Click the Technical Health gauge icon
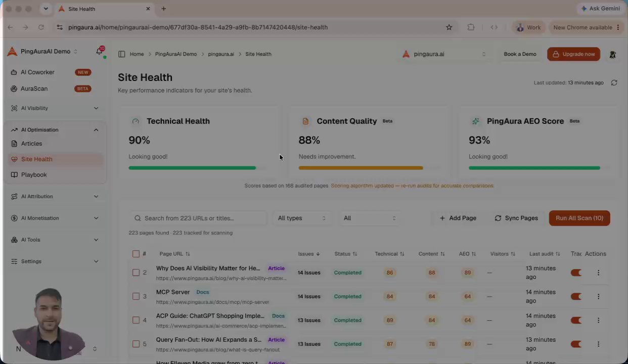Image resolution: width=628 pixels, height=364 pixels. tap(136, 121)
